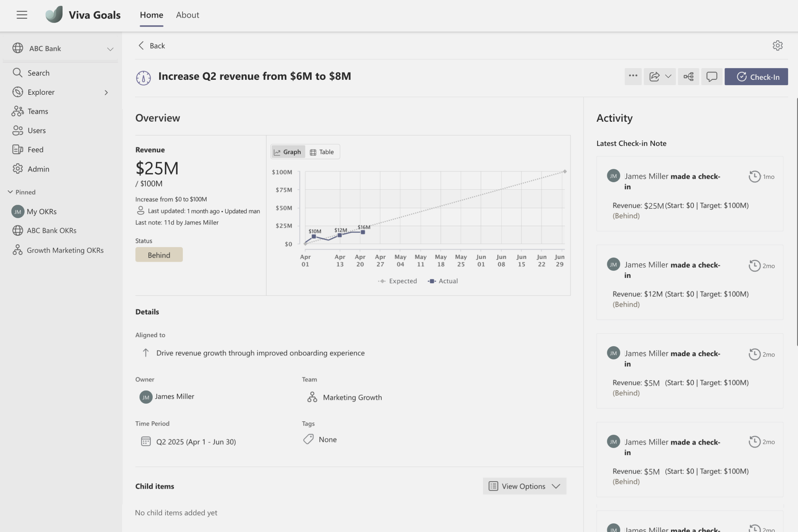The width and height of the screenshot is (798, 532).
Task: Click avatar on the $25M check-in card
Action: click(613, 176)
